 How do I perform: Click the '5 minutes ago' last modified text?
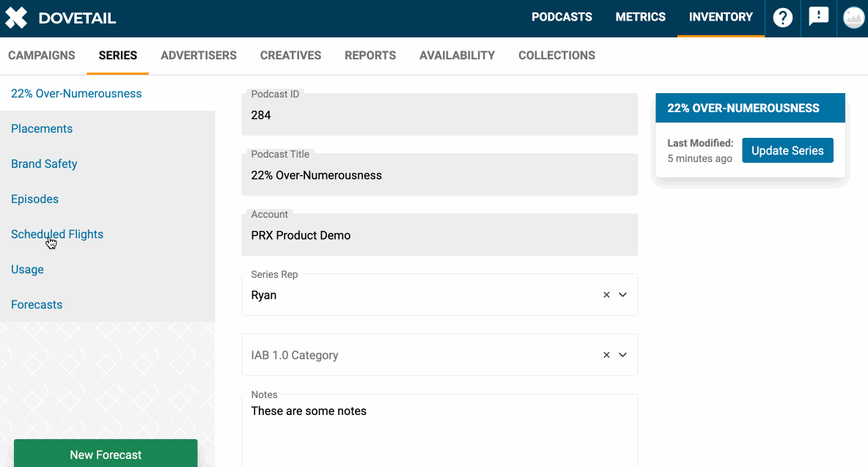coord(699,159)
